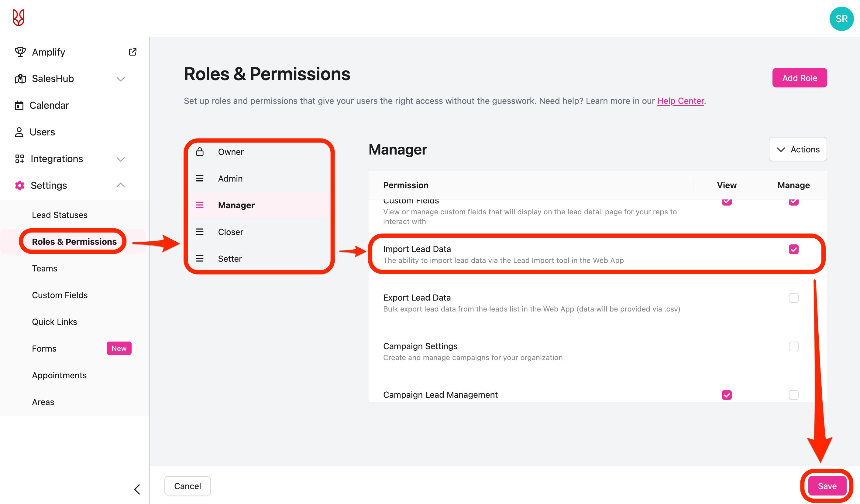Click the Amplify trophy icon
The image size is (860, 504).
[x=20, y=52]
